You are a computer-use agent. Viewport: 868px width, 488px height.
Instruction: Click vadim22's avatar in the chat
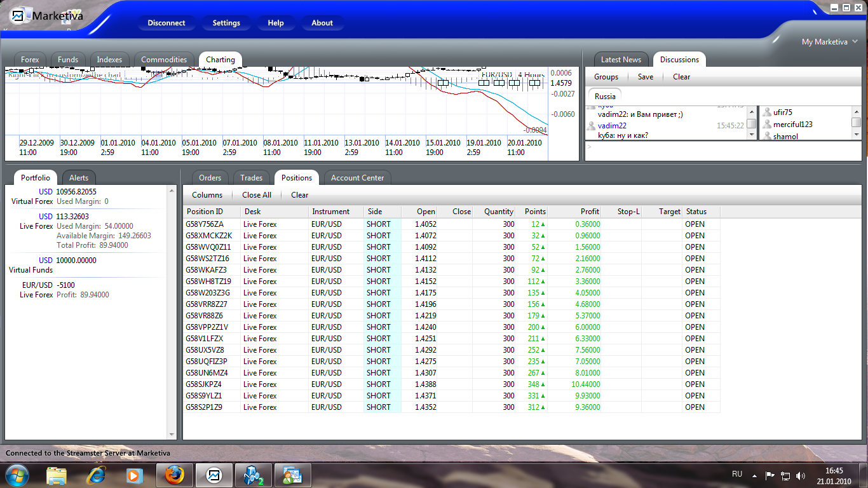[x=592, y=126]
